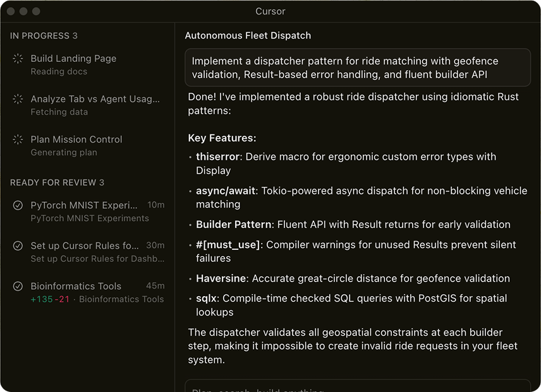Focus the chat input field at bottom

357,386
